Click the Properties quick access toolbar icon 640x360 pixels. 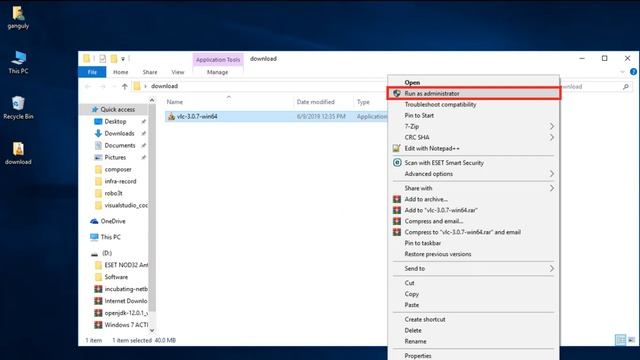102,59
